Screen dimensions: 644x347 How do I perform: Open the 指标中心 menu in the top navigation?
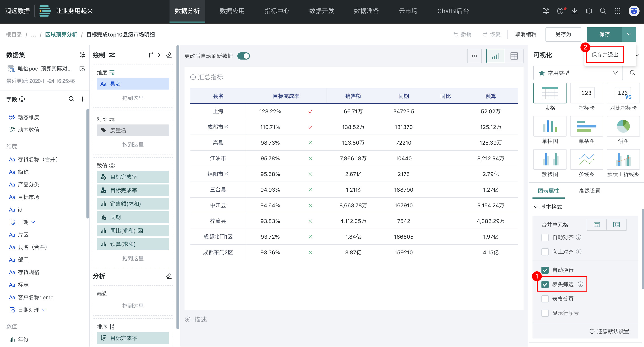pos(277,11)
